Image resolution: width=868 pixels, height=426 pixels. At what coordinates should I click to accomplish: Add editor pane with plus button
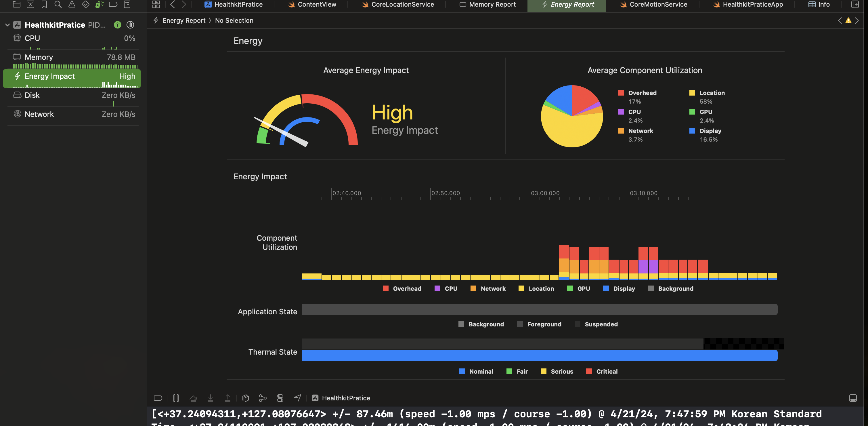tap(855, 4)
